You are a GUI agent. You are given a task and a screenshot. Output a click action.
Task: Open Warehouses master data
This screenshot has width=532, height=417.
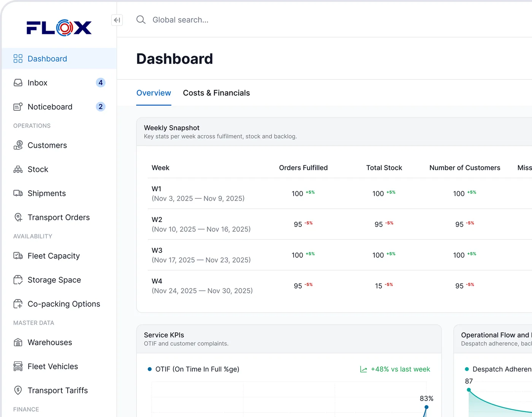click(x=59, y=342)
